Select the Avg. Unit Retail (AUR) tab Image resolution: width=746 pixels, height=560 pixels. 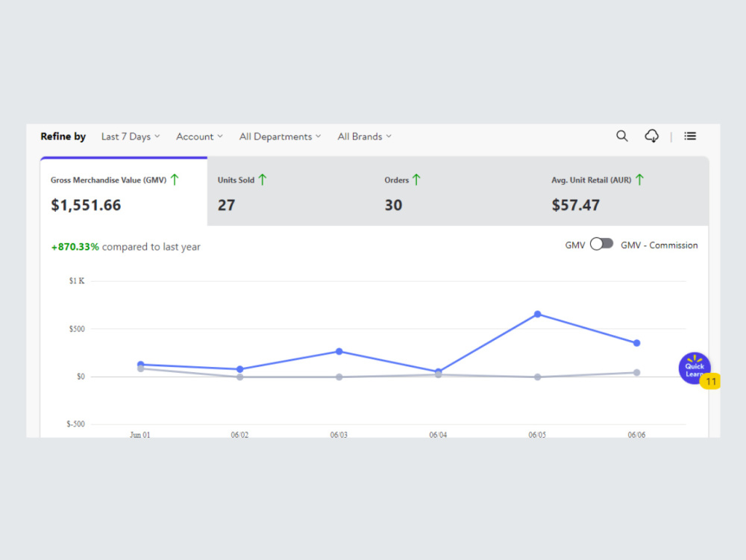point(625,192)
